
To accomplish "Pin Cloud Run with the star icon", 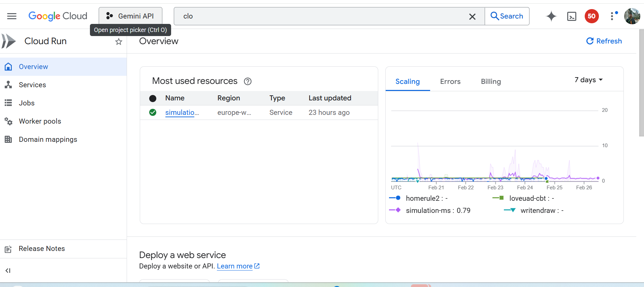I will (x=119, y=41).
